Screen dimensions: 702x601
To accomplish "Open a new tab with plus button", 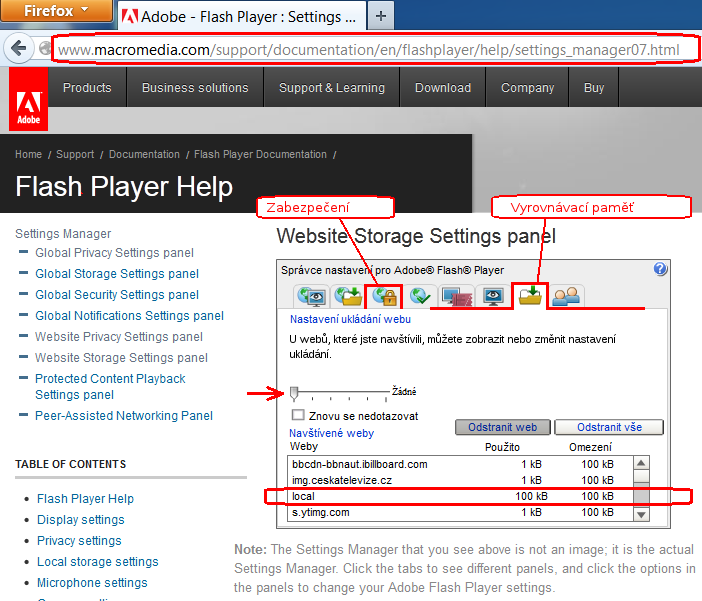I will 381,17.
